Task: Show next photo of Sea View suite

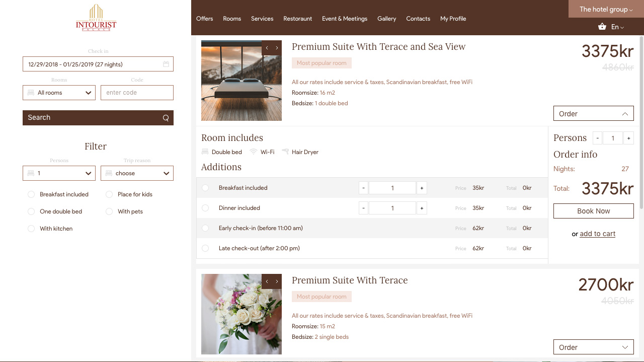Action: coord(277,48)
